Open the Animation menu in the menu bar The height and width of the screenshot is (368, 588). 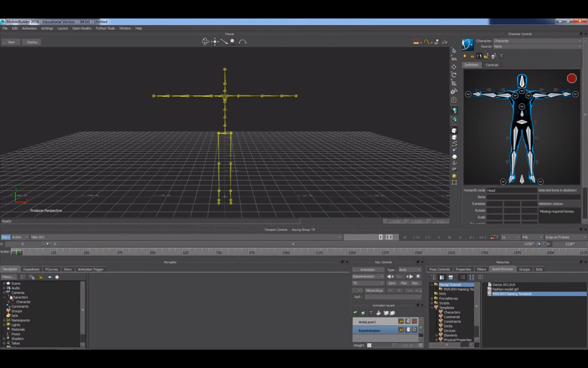[x=29, y=28]
